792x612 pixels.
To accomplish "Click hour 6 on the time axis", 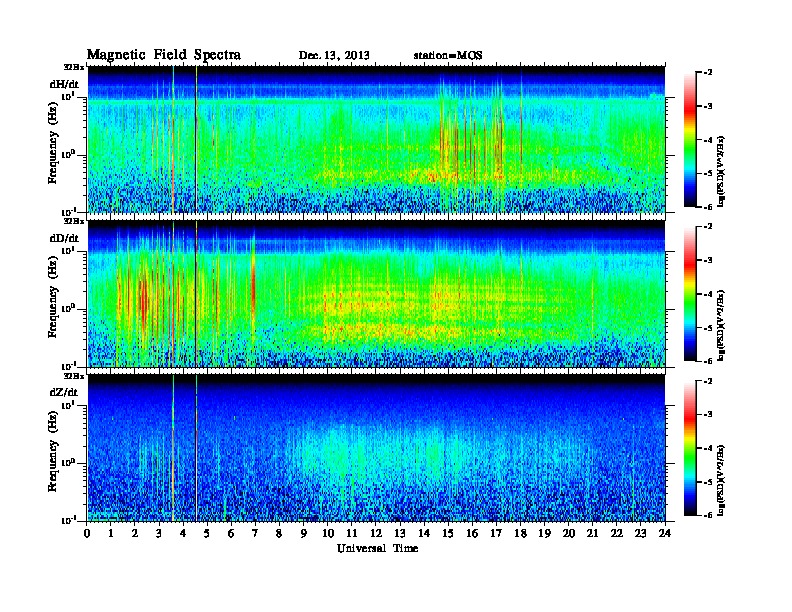I will 231,534.
